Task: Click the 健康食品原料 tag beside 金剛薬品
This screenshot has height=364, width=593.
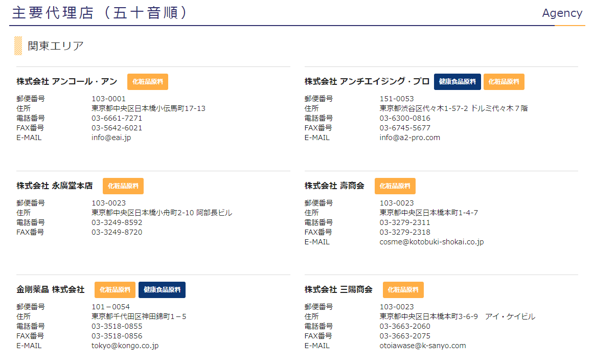Action: coord(162,290)
